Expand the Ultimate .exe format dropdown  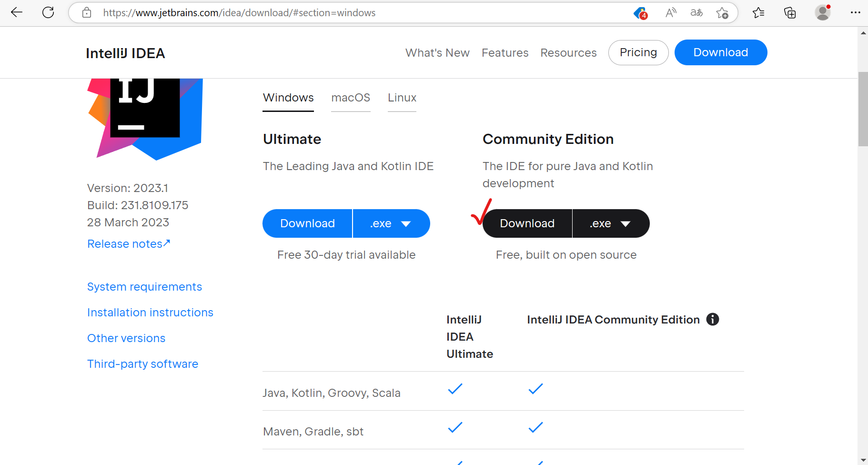click(x=391, y=223)
